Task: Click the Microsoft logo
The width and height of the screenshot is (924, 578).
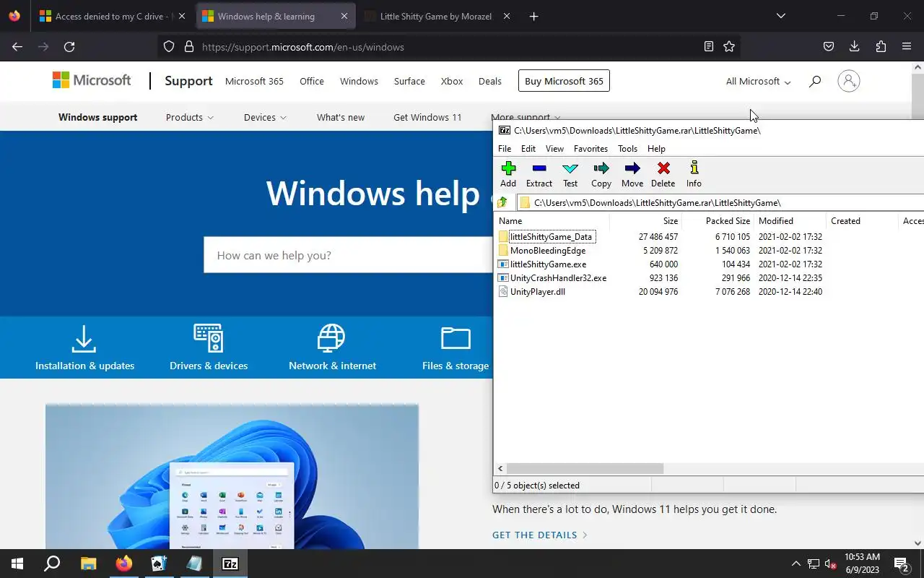Action: click(x=92, y=80)
